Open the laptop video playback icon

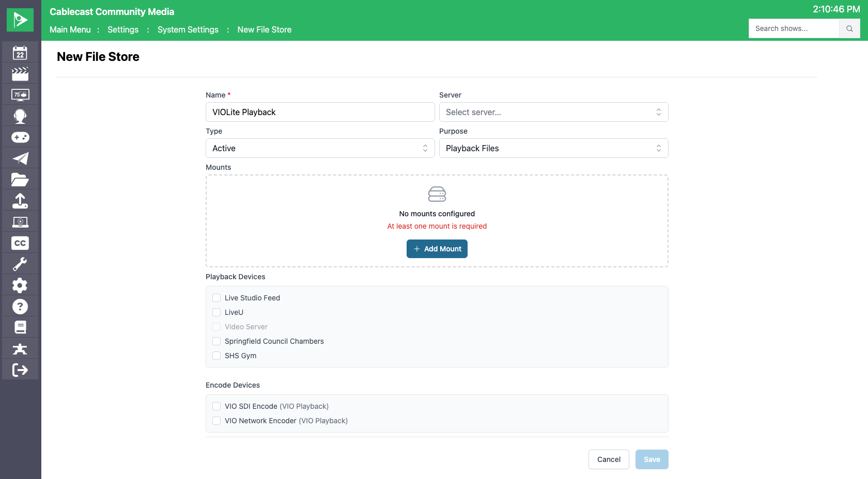point(20,222)
